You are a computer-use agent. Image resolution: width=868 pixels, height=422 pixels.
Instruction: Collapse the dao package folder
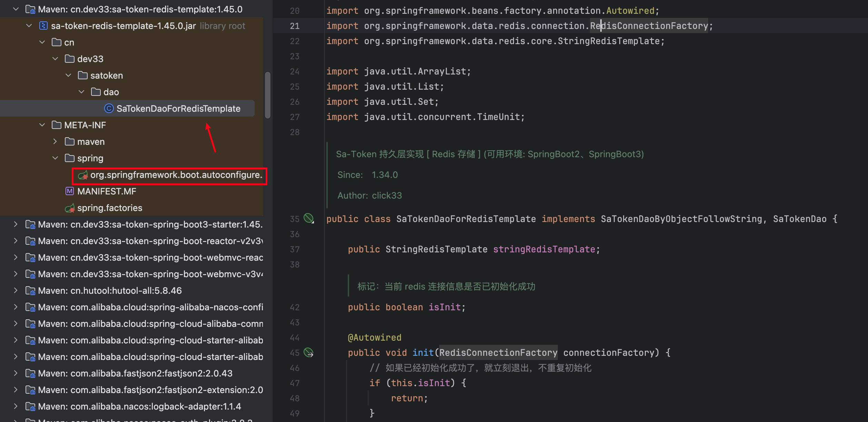pyautogui.click(x=81, y=92)
